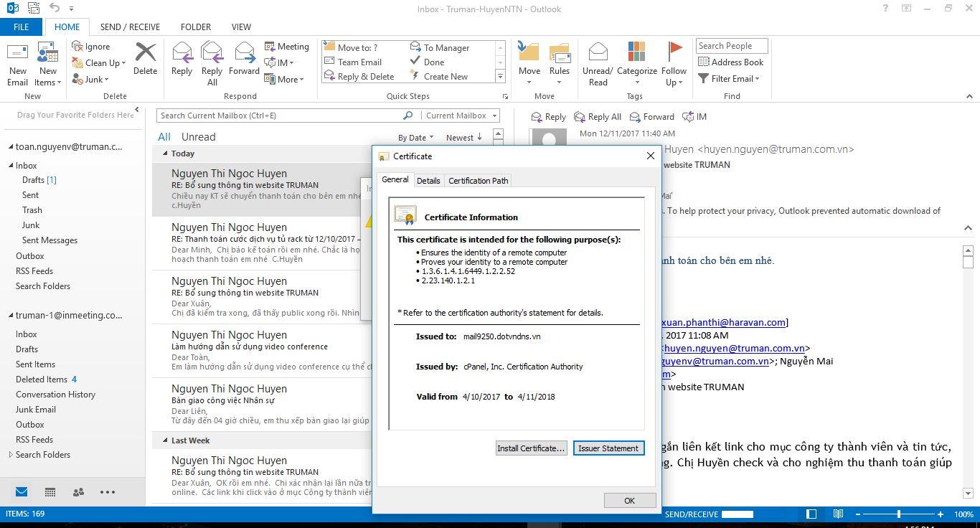Open Details tab in Certificate dialog

pos(428,181)
